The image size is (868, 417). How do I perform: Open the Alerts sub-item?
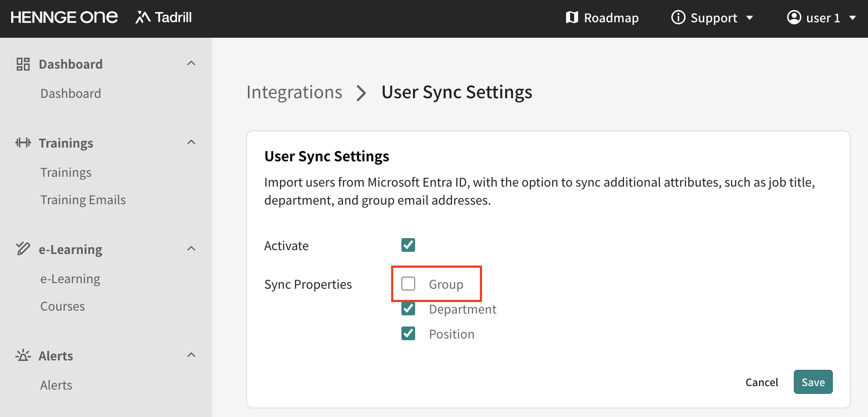[x=56, y=385]
